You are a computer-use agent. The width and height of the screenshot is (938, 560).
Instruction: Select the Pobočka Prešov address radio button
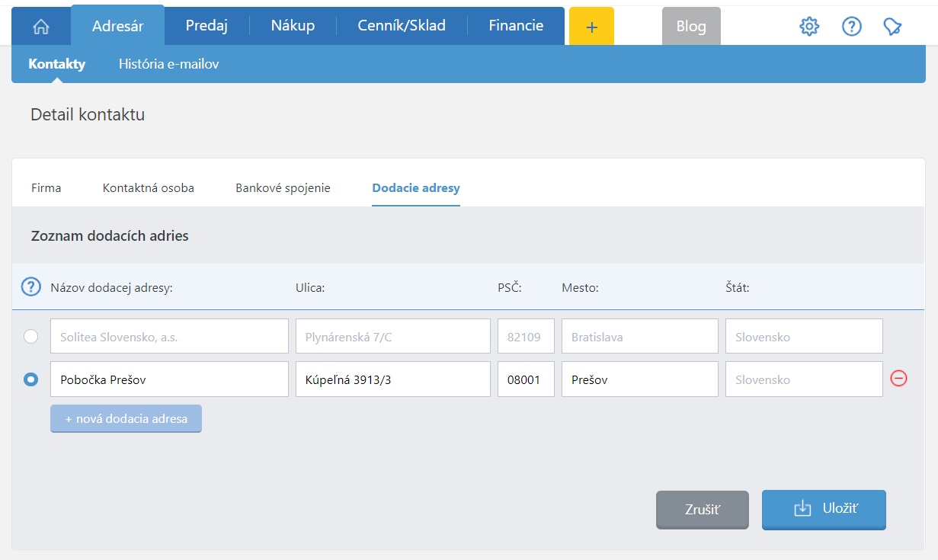31,379
